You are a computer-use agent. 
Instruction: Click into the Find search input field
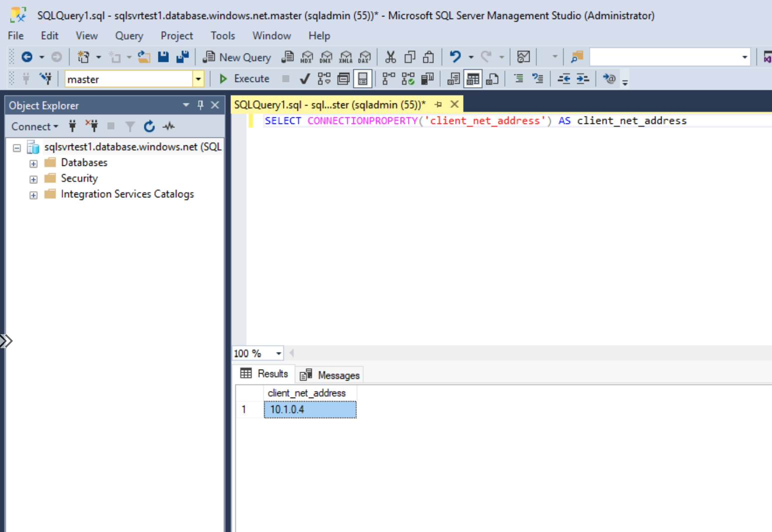665,57
